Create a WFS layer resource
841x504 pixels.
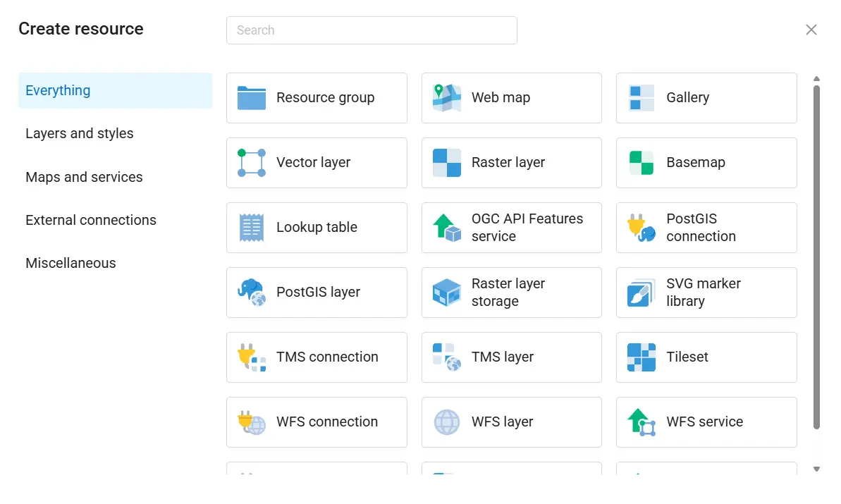coord(512,422)
